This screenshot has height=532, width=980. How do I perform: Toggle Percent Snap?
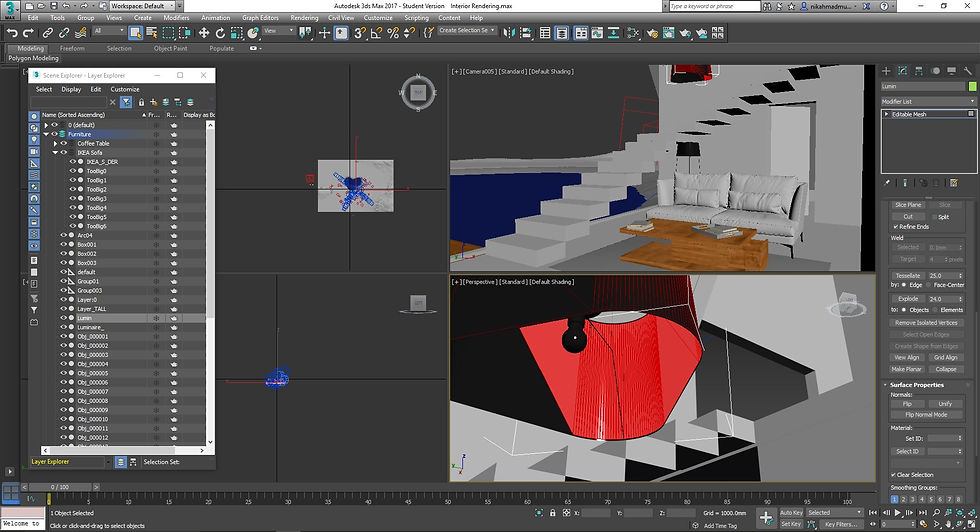(392, 33)
